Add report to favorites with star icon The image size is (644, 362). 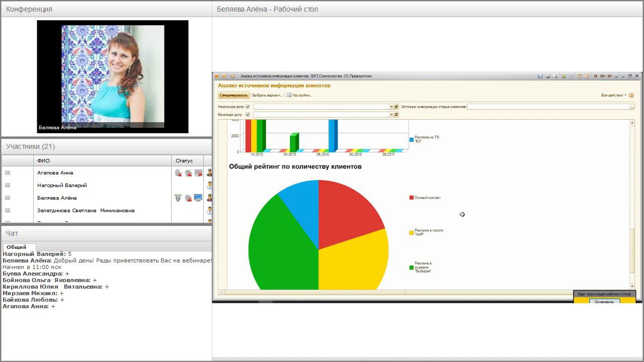[233, 76]
